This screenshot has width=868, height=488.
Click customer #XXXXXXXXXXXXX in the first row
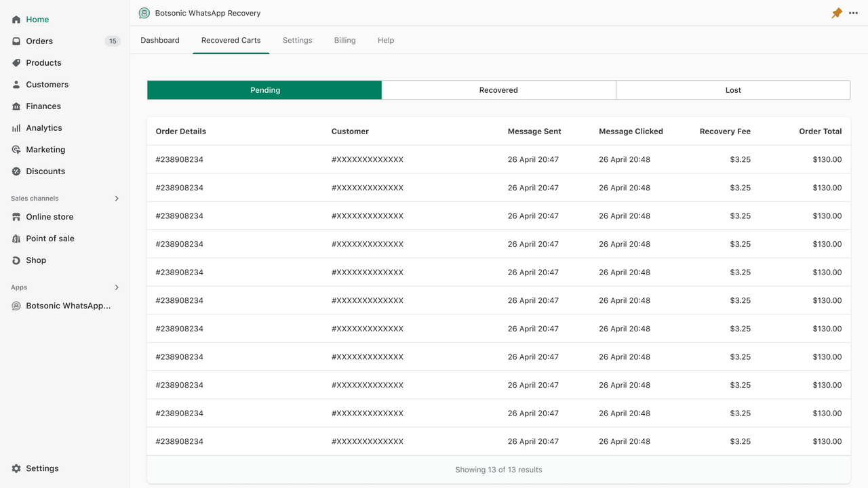point(368,160)
